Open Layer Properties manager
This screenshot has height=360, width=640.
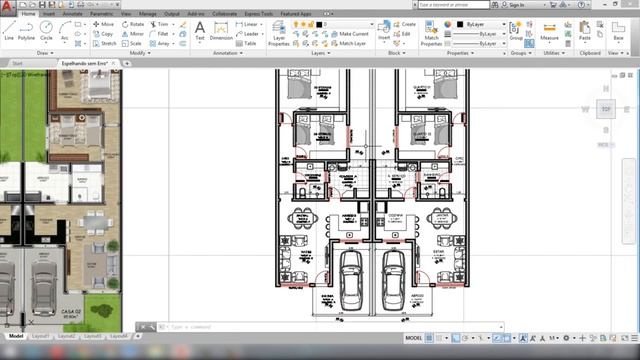279,33
